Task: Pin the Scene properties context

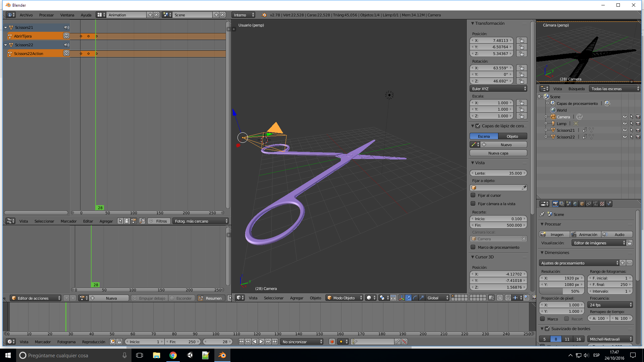Action: click(542, 214)
